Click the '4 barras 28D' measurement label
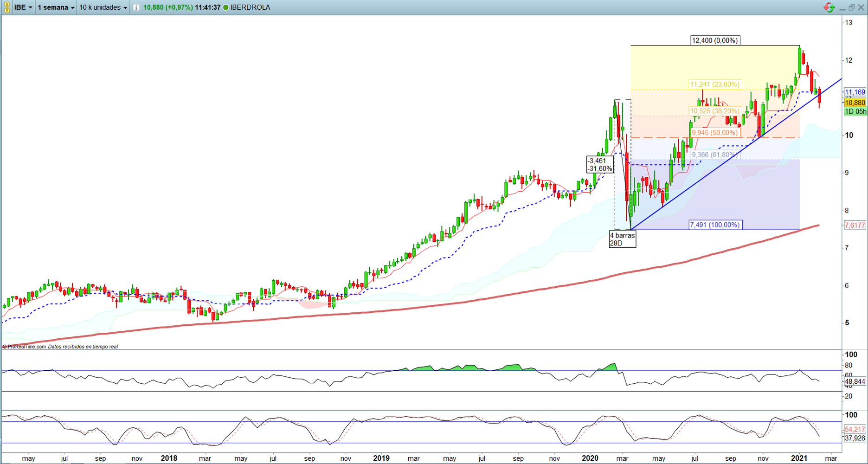 (622, 239)
